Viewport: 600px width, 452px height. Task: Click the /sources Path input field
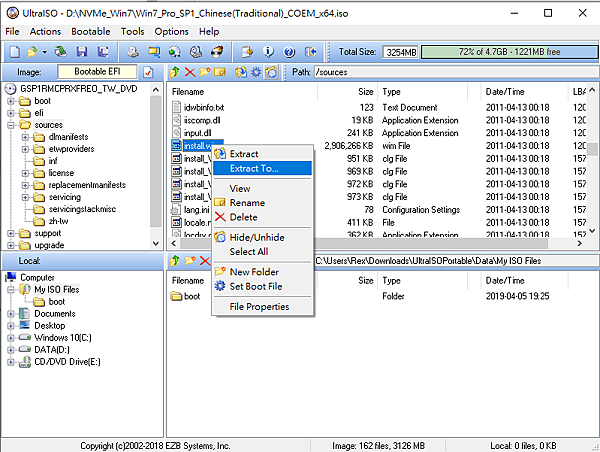click(455, 72)
